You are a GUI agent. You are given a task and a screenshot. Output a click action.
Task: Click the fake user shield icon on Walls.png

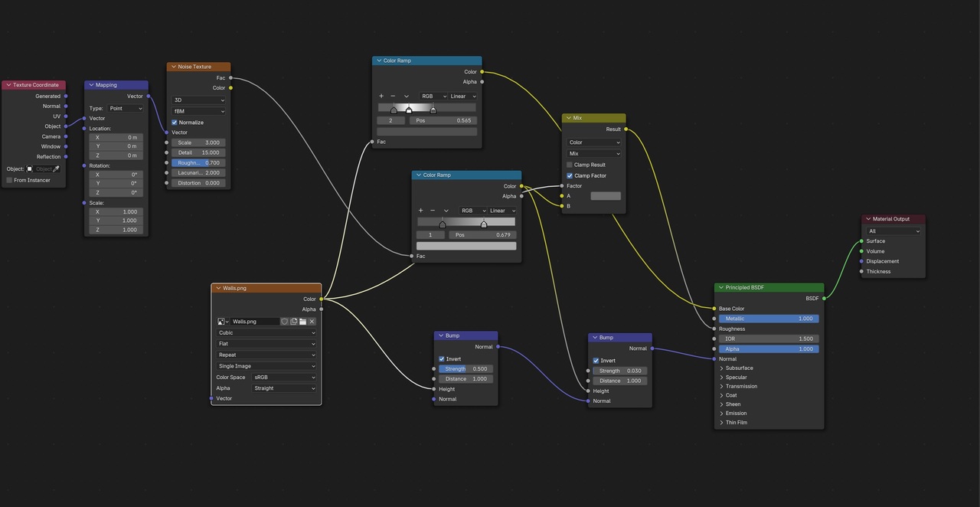[x=285, y=322]
